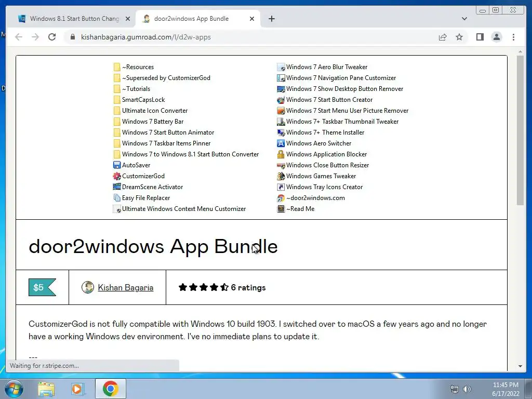This screenshot has height=399, width=532.
Task: Click Windows Tray Icons Creator text
Action: (x=324, y=187)
